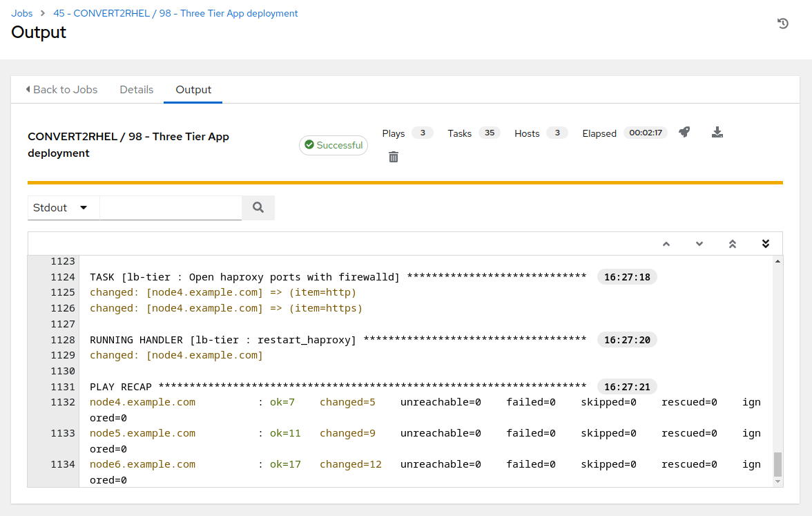Download job output with download icon
Screen dimensions: 812x516
pos(717,132)
